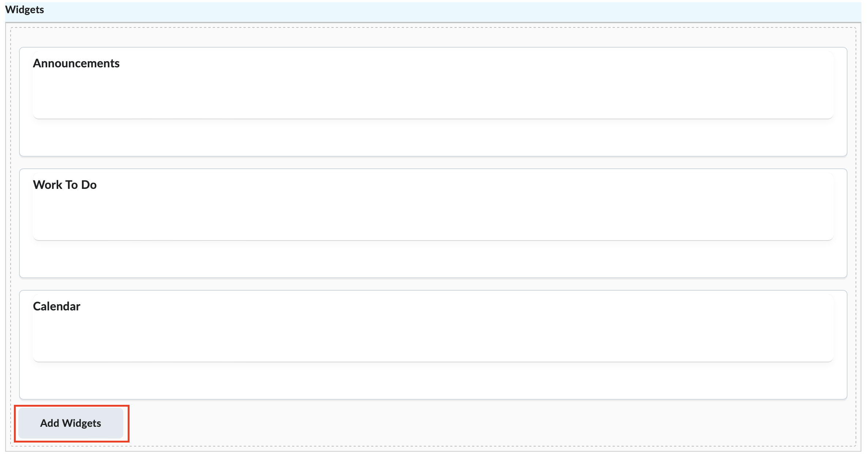Click empty space above the Announcements card

[x=433, y=37]
